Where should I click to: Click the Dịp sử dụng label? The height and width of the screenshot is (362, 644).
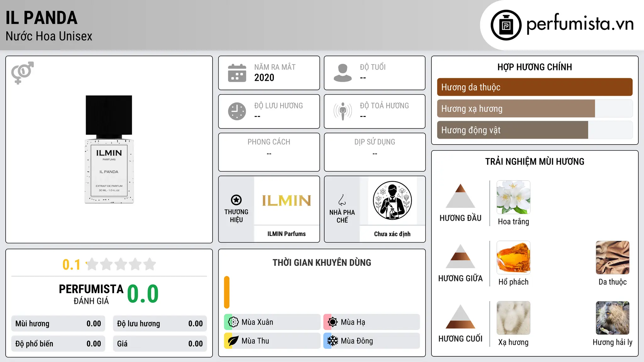[x=375, y=142]
